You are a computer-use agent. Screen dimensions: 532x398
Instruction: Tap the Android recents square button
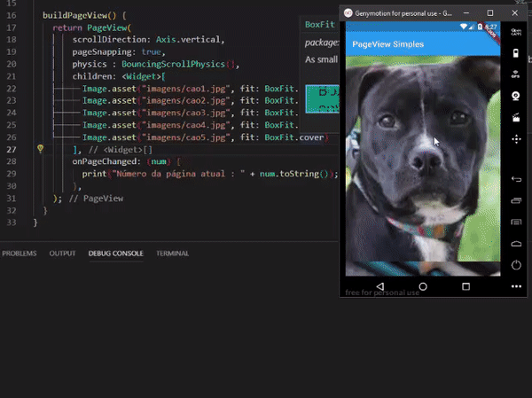click(x=465, y=287)
